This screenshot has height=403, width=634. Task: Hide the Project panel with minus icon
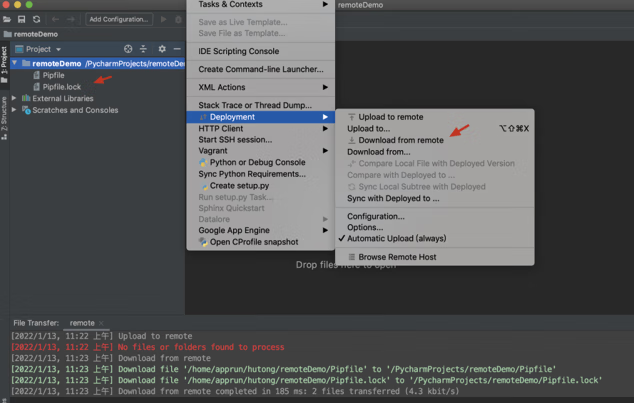coord(177,49)
